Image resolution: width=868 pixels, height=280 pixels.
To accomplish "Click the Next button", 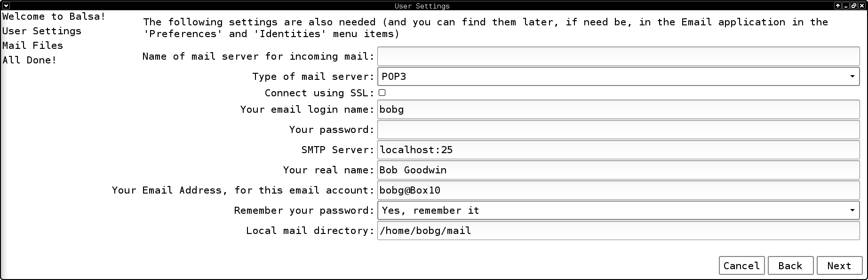I will (839, 265).
